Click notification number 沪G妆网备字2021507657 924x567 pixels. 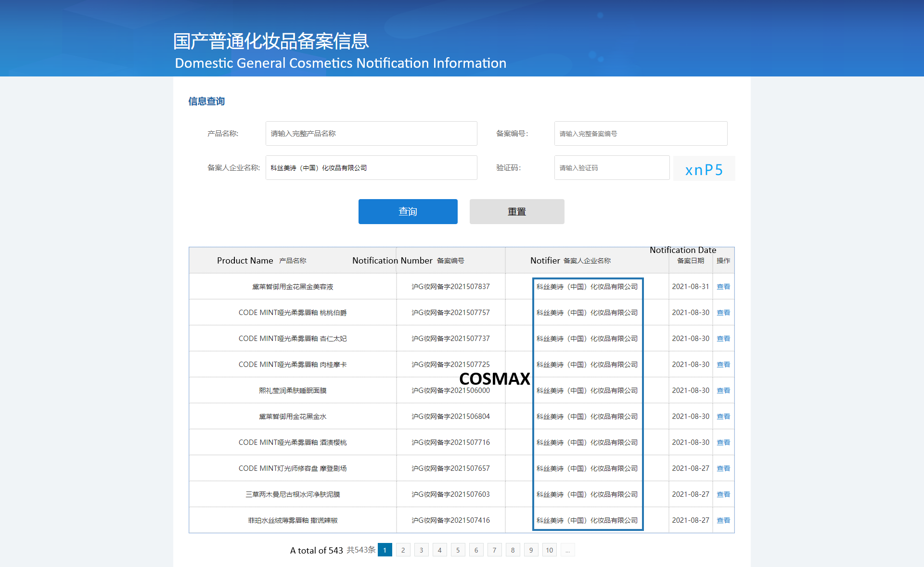[x=450, y=468]
